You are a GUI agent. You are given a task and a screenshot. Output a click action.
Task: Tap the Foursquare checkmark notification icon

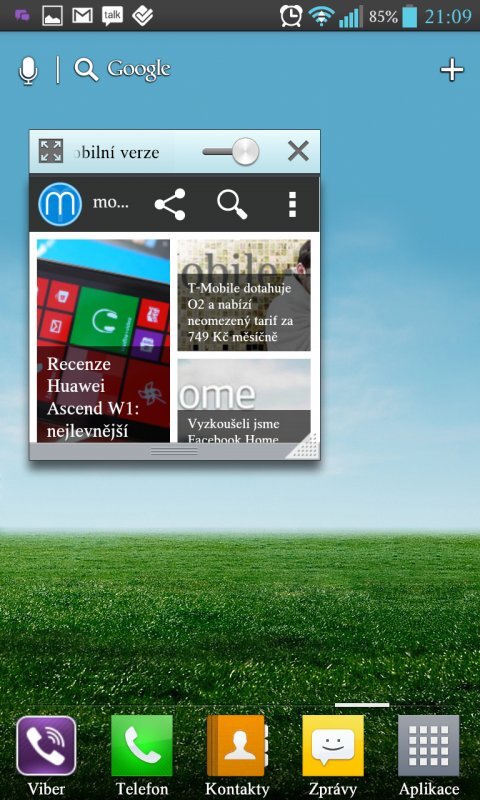pos(143,16)
